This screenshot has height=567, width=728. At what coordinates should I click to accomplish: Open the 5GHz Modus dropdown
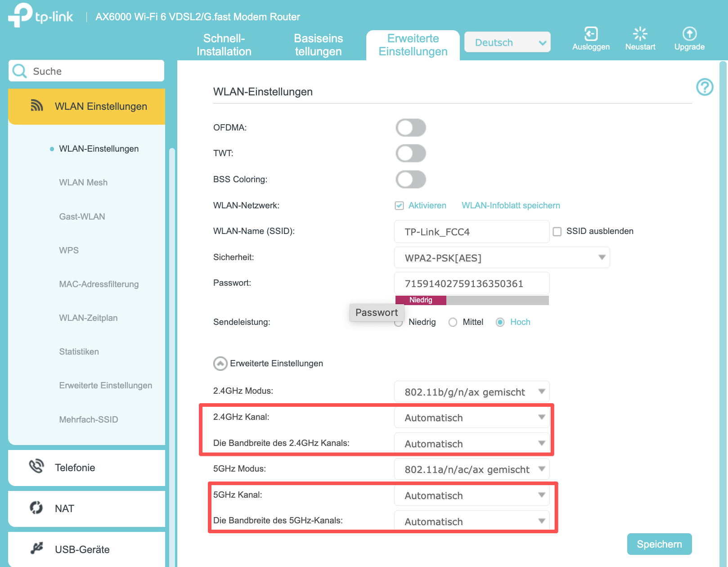(x=472, y=469)
